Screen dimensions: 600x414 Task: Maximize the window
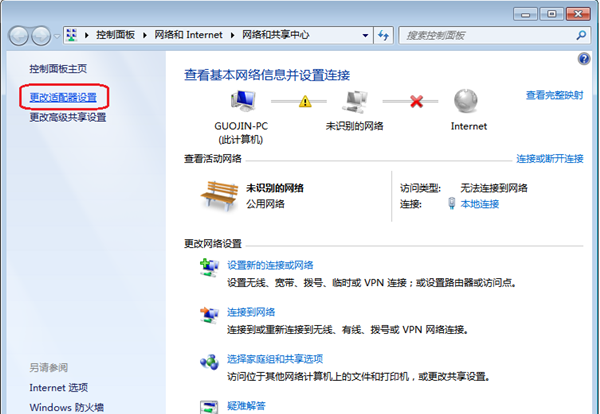(551, 14)
